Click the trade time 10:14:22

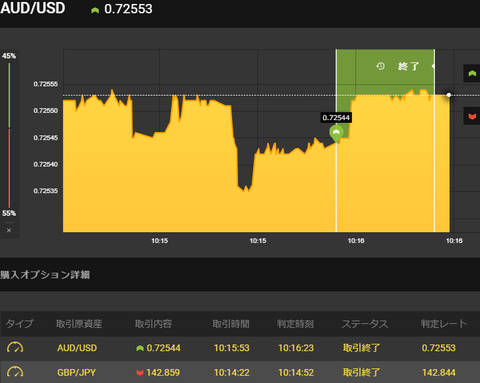point(232,372)
